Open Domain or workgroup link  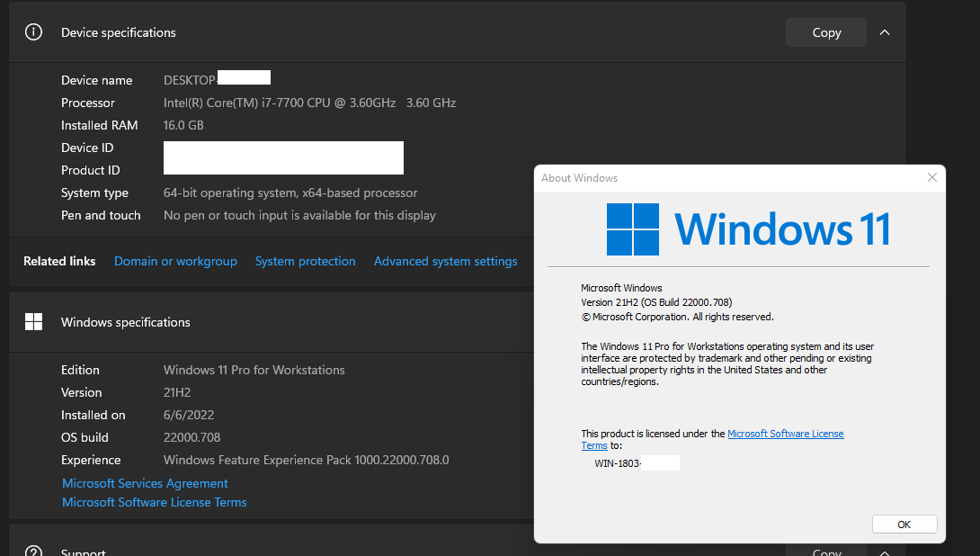coord(175,261)
